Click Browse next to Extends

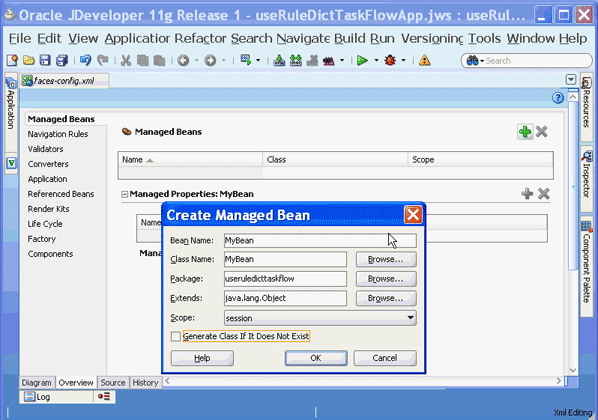click(386, 298)
